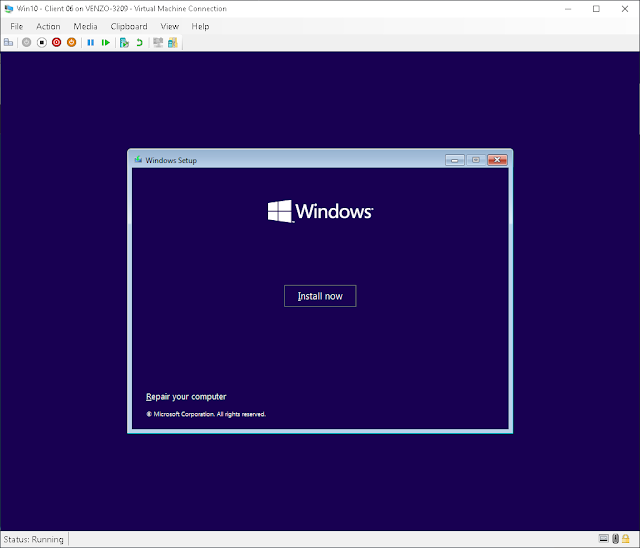Pause the virtual machine
This screenshot has width=640, height=548.
click(91, 42)
